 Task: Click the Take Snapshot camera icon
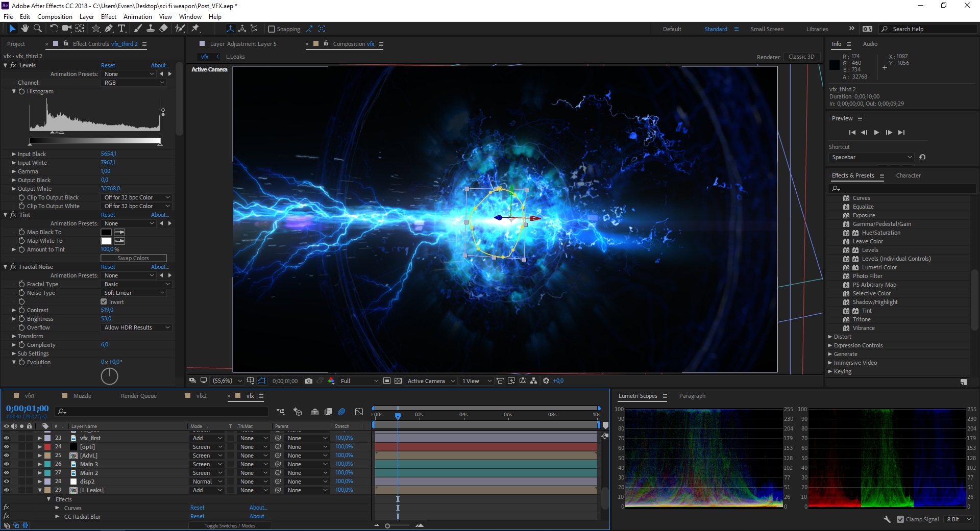(x=309, y=381)
